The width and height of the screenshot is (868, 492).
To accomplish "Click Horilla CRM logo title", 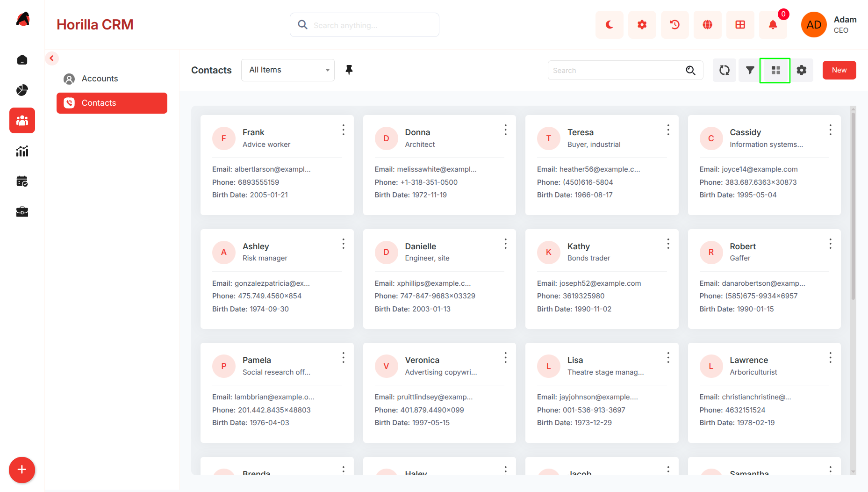I will 95,25.
